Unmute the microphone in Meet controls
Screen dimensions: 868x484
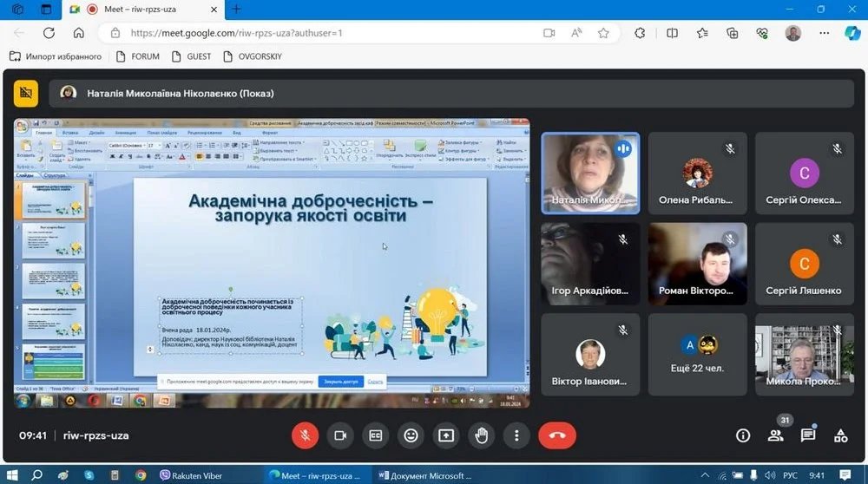tap(305, 435)
